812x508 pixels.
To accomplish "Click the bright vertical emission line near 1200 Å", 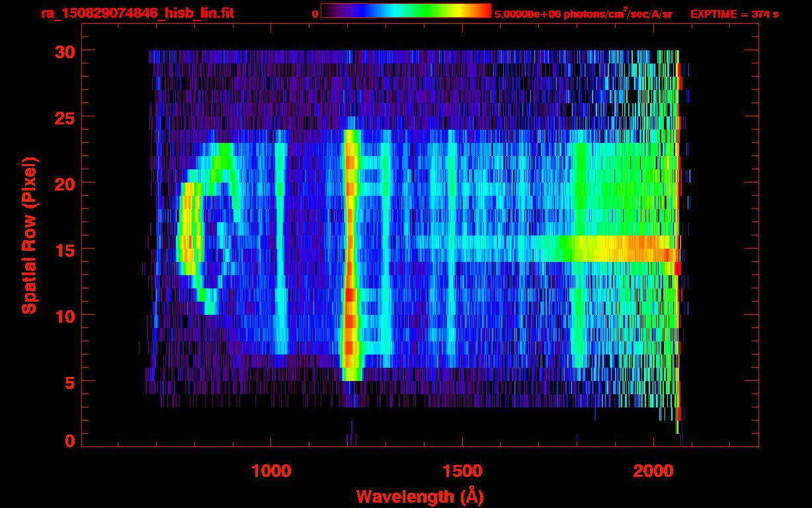I will (x=351, y=255).
